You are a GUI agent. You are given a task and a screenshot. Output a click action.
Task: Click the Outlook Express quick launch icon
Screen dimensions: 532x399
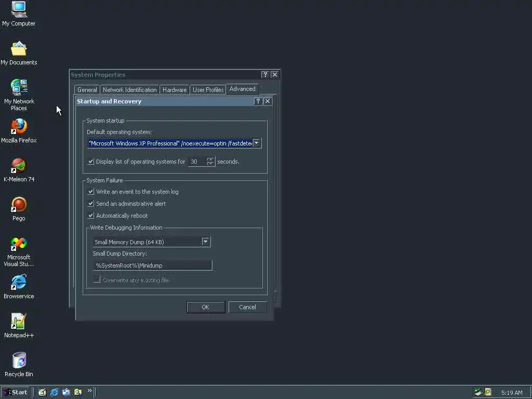click(66, 392)
